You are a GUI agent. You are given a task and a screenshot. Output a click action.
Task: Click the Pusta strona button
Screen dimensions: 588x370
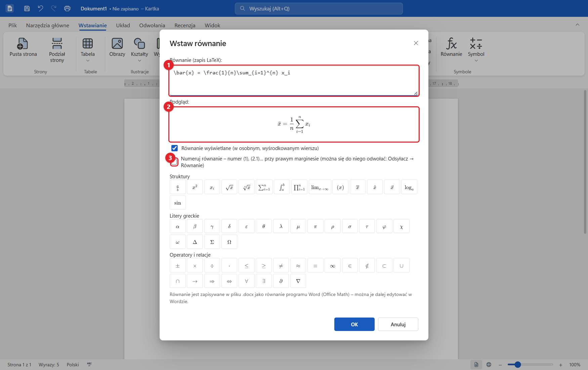pyautogui.click(x=23, y=47)
